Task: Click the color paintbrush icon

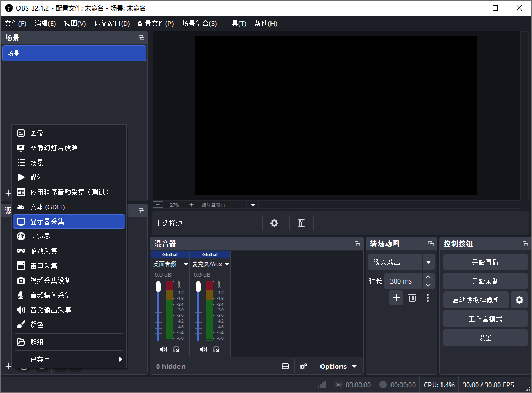Action: point(21,325)
